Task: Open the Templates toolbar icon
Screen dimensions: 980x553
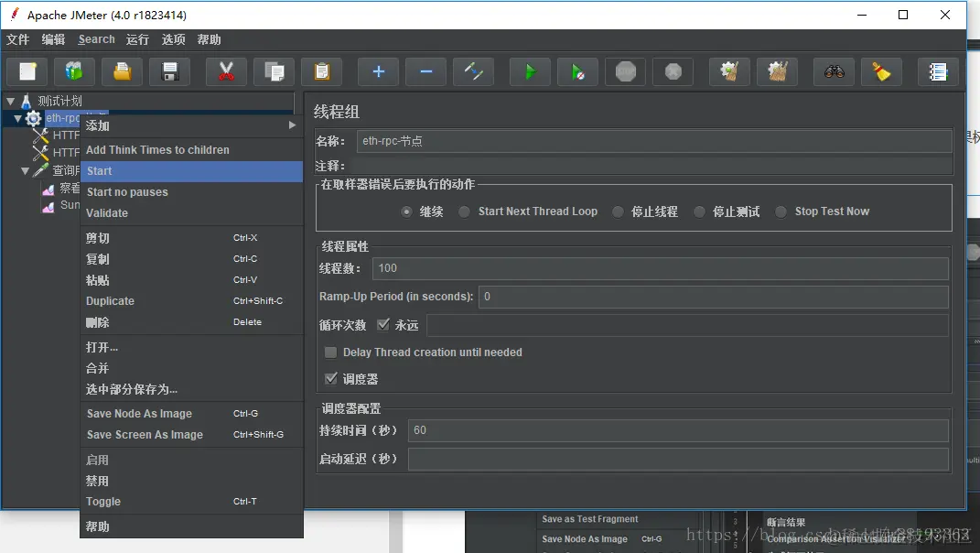Action: [x=74, y=71]
